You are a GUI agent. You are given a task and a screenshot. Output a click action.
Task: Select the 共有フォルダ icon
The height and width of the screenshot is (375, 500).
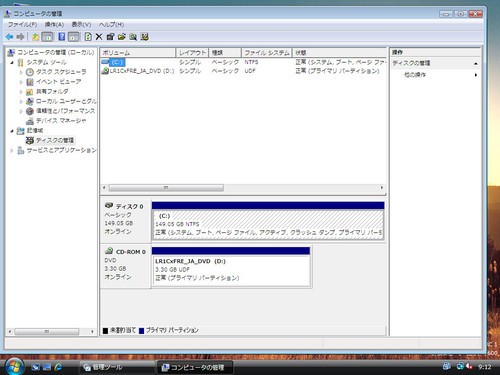[x=30, y=91]
